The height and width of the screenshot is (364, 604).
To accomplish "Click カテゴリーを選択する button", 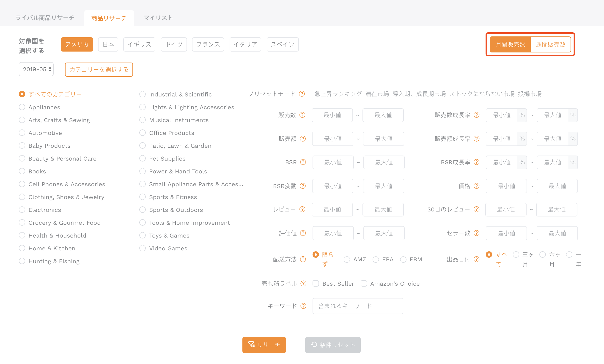I will 99,70.
